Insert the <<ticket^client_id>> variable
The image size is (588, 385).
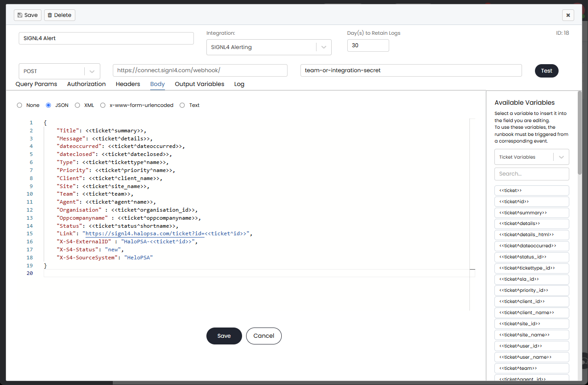click(x=532, y=302)
